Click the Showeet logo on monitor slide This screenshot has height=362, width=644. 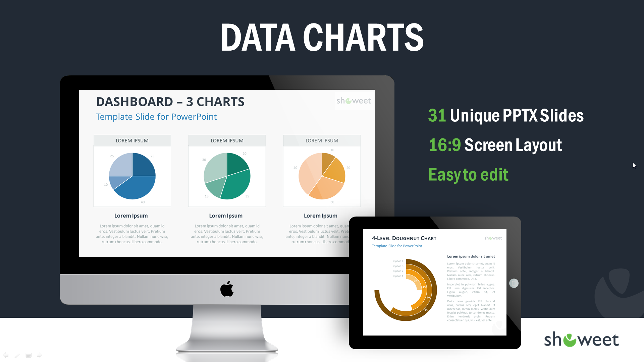pyautogui.click(x=354, y=100)
